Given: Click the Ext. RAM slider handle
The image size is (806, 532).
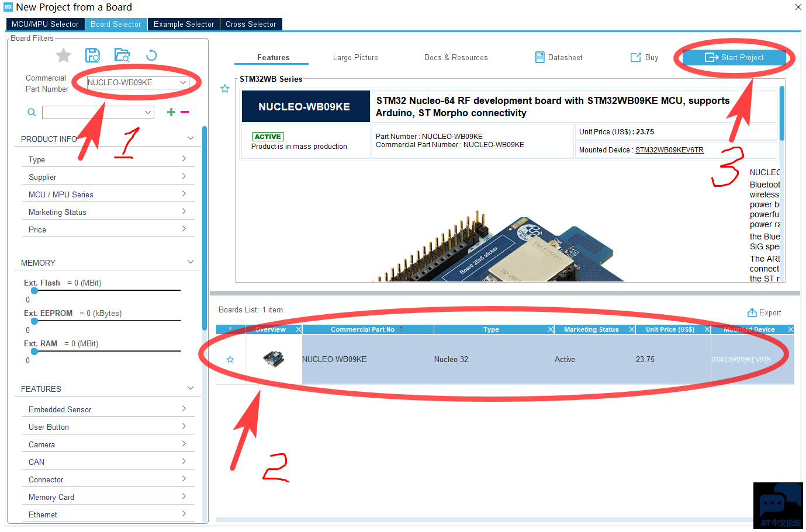Looking at the screenshot, I should click(x=34, y=351).
